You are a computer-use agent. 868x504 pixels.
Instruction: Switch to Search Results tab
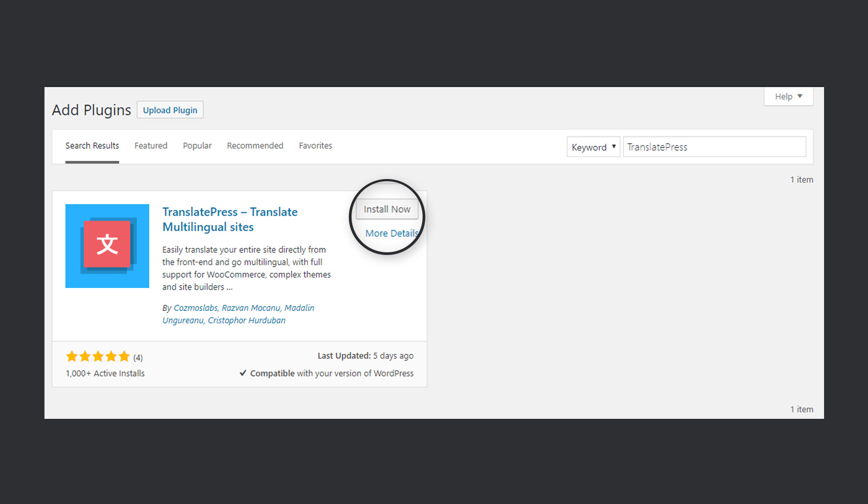[x=92, y=145]
